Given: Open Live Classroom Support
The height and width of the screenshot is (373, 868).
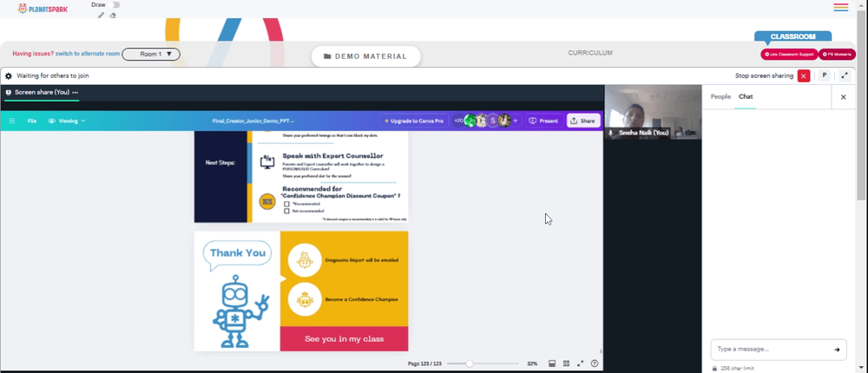Looking at the screenshot, I should (x=789, y=55).
